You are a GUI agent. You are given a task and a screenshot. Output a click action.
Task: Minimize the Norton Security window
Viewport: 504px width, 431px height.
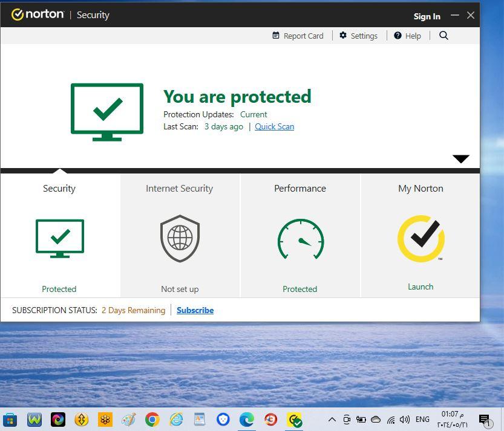pos(455,15)
